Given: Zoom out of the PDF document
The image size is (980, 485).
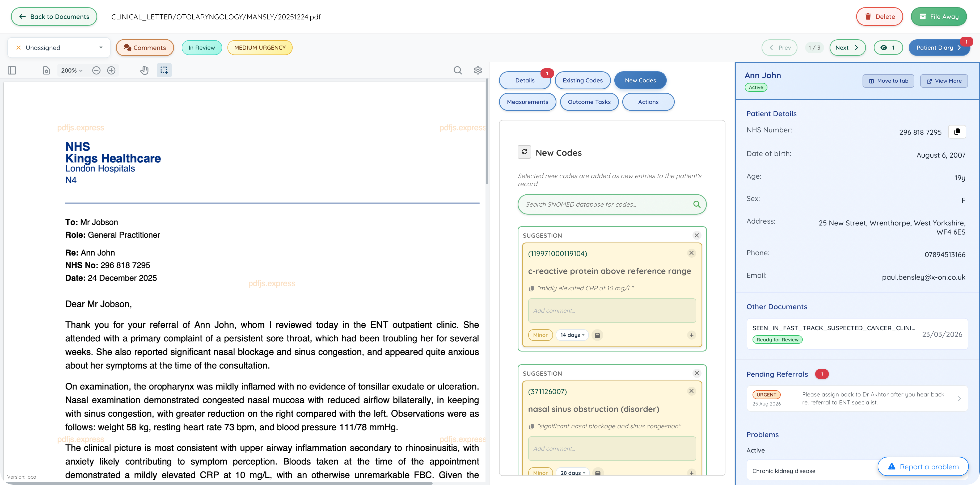Looking at the screenshot, I should 96,70.
